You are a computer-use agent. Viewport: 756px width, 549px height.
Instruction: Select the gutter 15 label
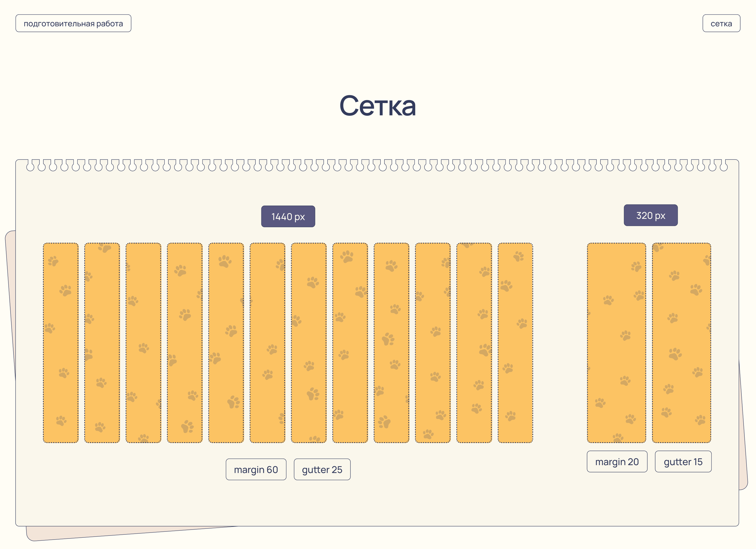tap(683, 461)
